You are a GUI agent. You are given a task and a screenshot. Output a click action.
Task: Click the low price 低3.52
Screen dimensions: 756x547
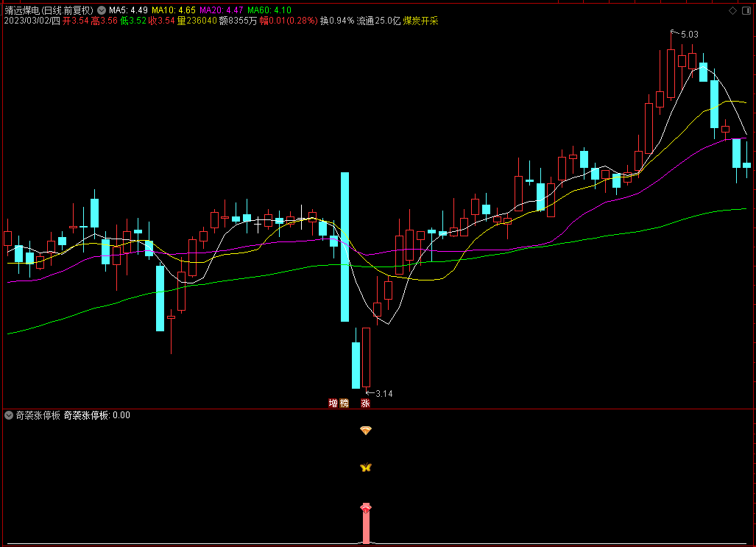point(133,21)
